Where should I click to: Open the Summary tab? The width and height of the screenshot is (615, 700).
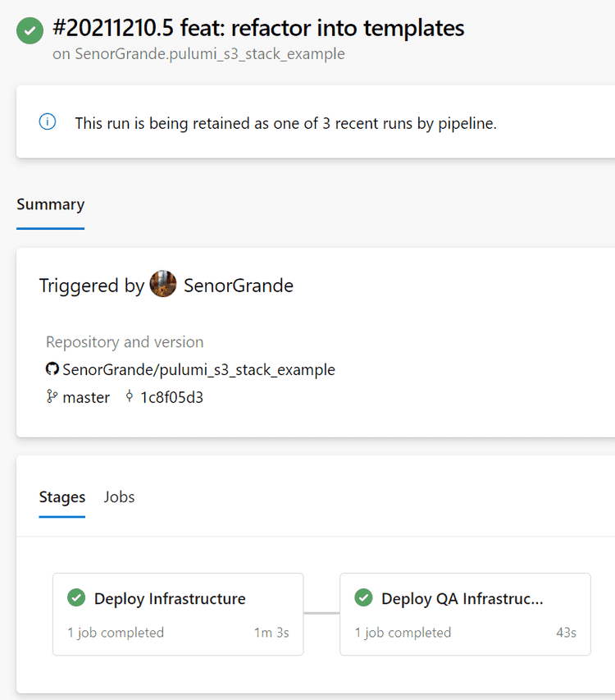[x=50, y=204]
